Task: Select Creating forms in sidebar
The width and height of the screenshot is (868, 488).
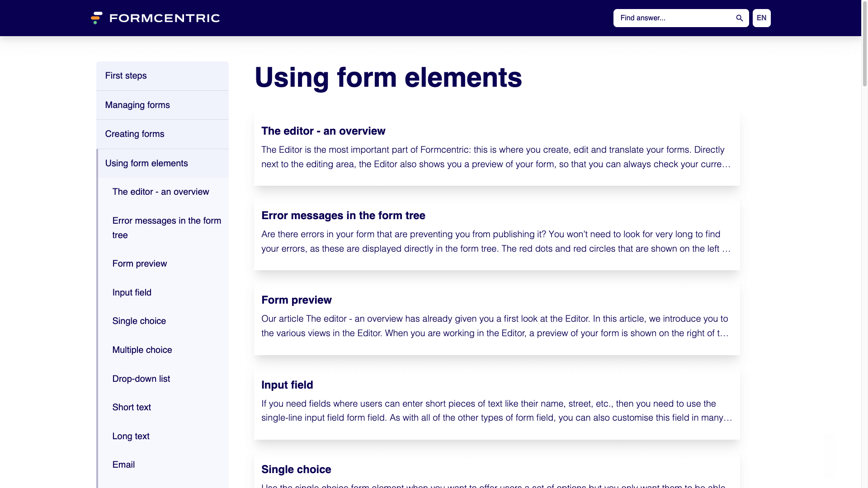Action: (134, 134)
